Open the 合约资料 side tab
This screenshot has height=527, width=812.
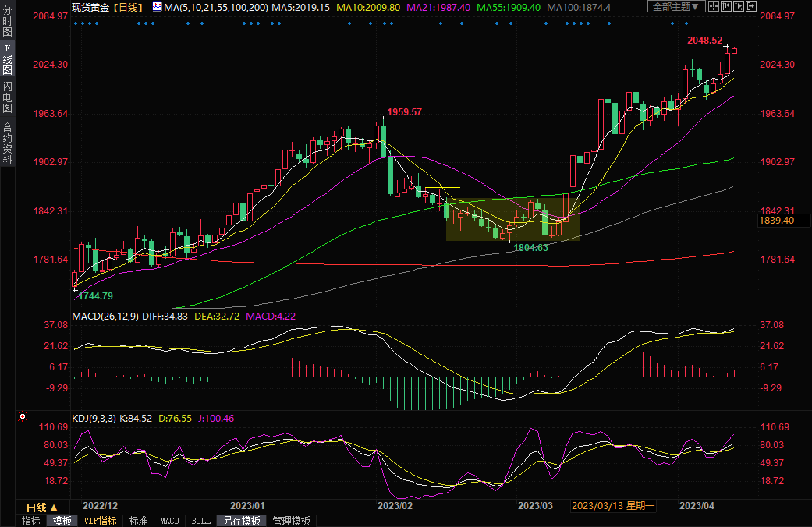coord(7,143)
